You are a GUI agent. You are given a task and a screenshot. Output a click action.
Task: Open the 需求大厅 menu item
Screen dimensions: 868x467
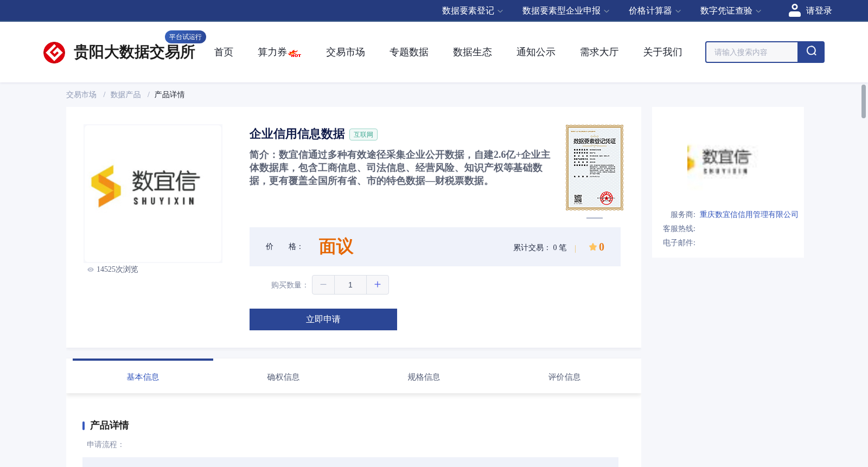tap(599, 52)
